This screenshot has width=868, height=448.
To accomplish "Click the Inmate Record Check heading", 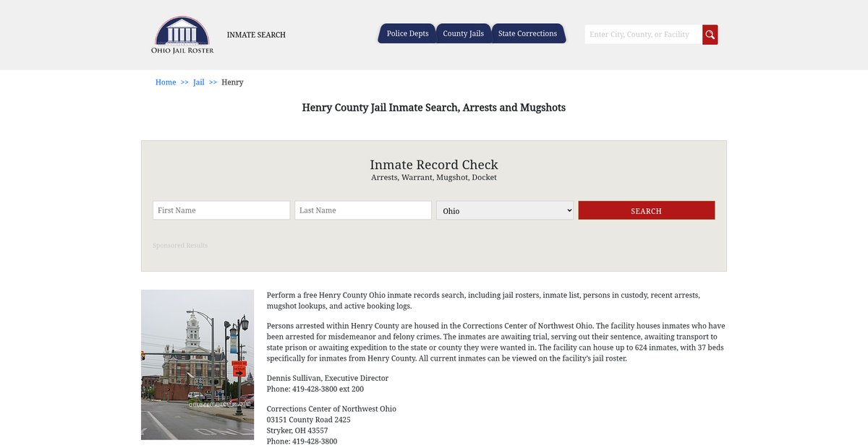I will click(434, 165).
